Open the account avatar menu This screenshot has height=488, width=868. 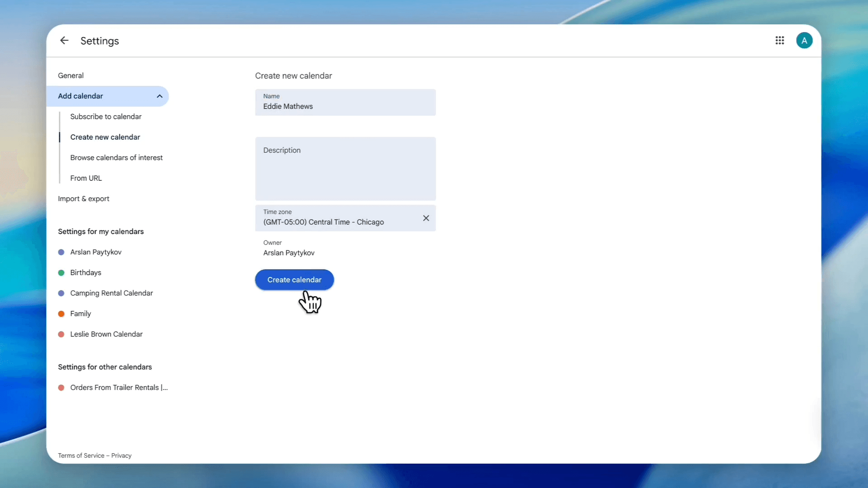pos(804,41)
